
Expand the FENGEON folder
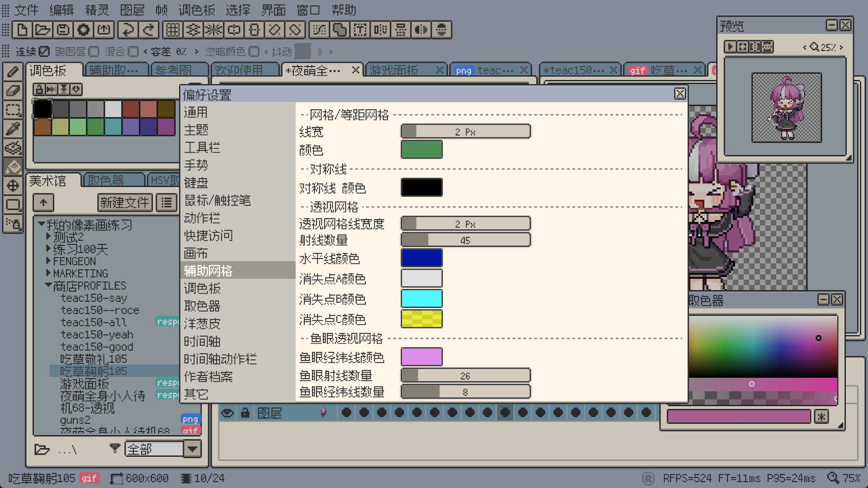[x=48, y=260]
